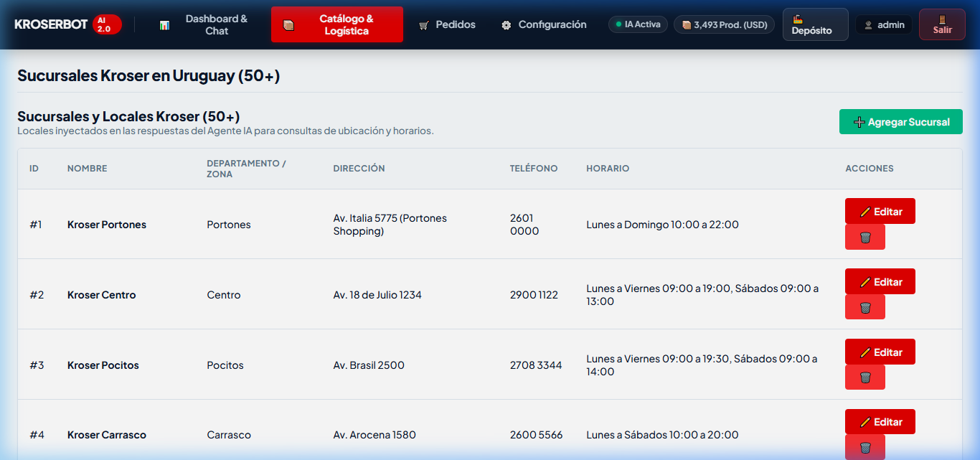Click the address Av. 18 de Julio 1234
Image resolution: width=980 pixels, height=460 pixels.
pos(377,295)
